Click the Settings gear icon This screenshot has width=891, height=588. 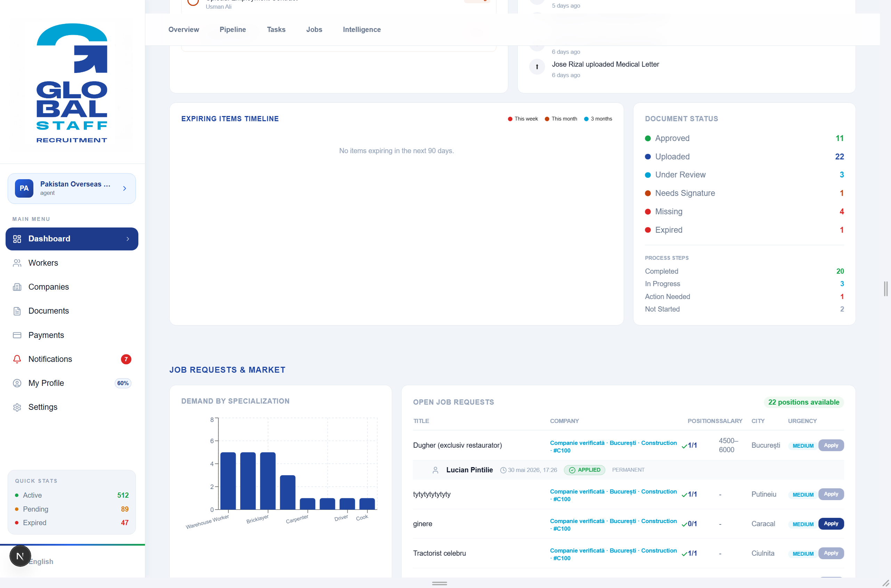[x=17, y=407]
